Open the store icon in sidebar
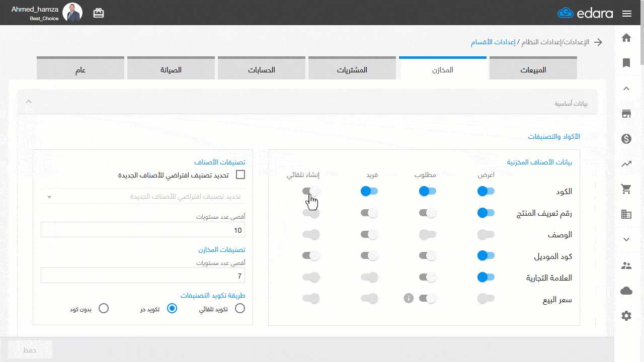 pyautogui.click(x=626, y=114)
